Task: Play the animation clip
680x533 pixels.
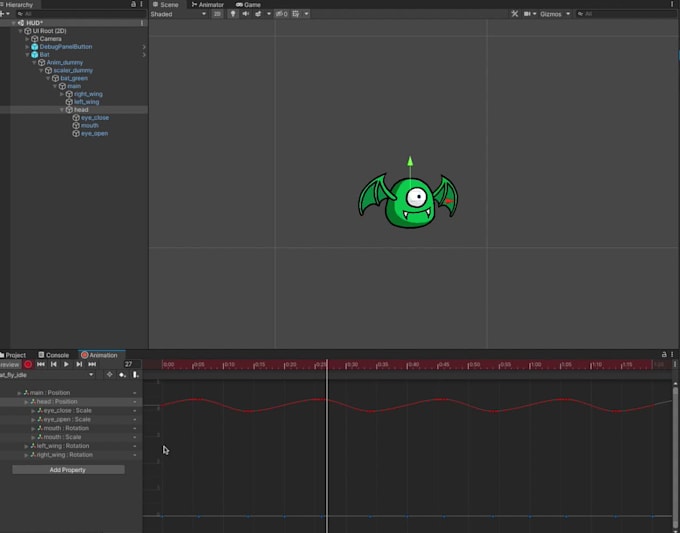Action: point(66,364)
